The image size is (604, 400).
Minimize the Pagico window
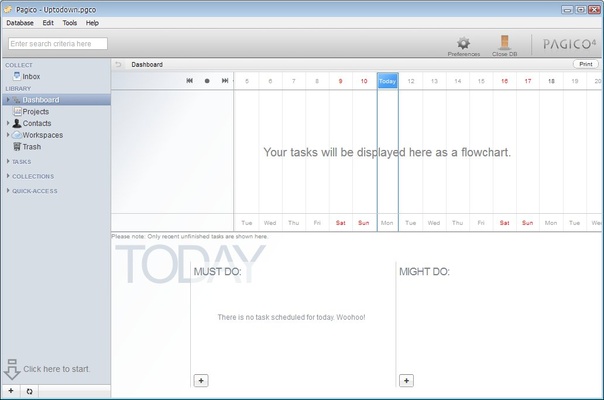pos(567,10)
